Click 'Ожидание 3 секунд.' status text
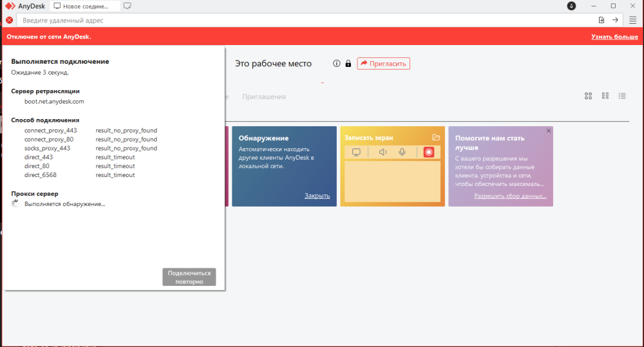This screenshot has height=347, width=644. click(x=40, y=72)
